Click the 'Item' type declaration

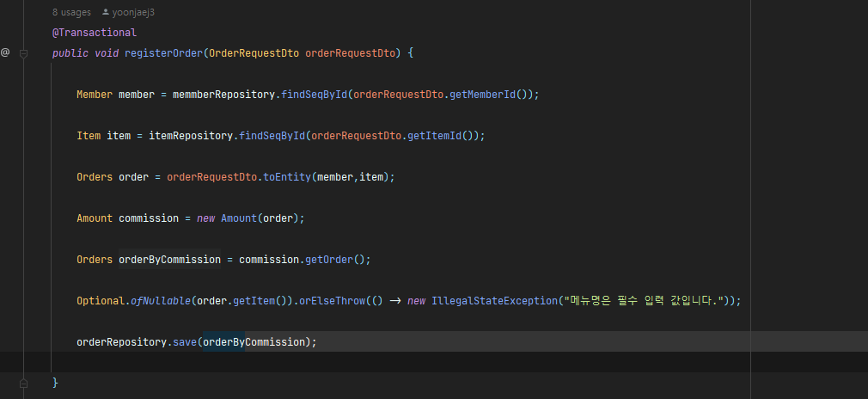(x=89, y=136)
